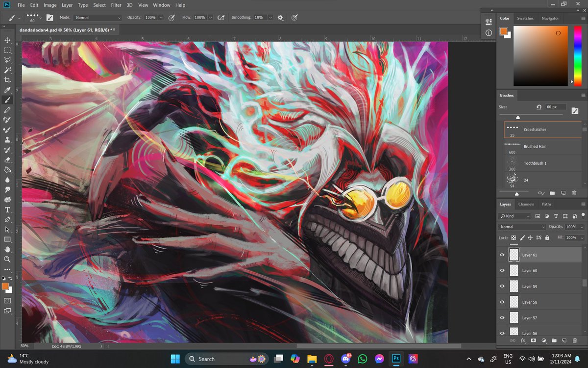Open the layer blend mode Normal dropdown
The image size is (588, 368).
tap(522, 227)
